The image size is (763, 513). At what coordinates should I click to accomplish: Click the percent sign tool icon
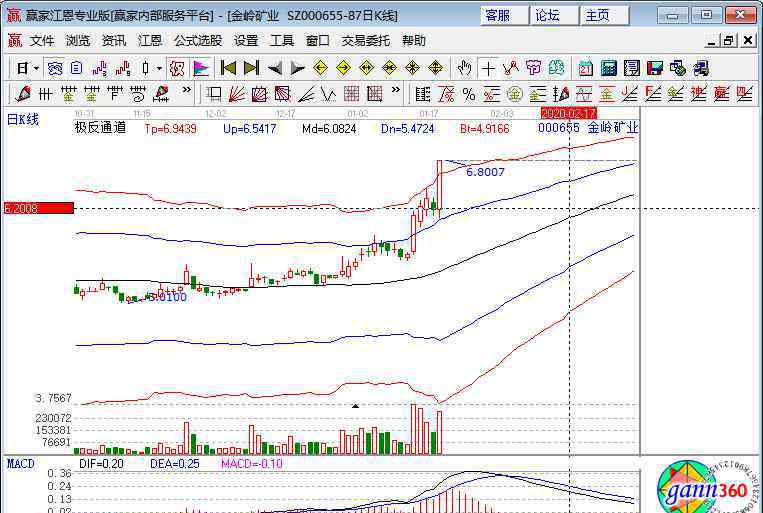[467, 94]
